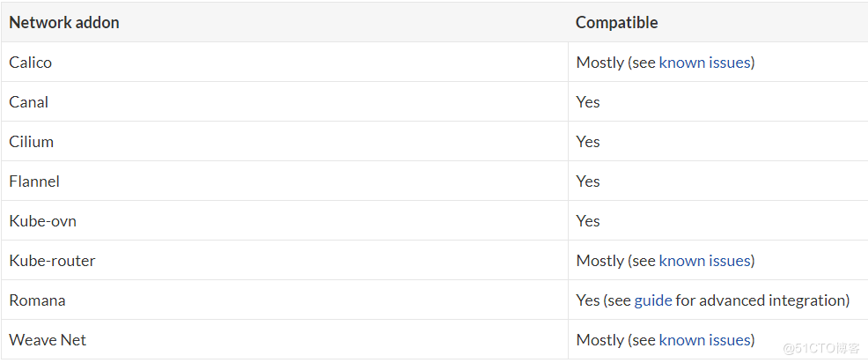Viewport: 868px width, 363px height.
Task: Select the Romana cell
Action: [x=284, y=300]
